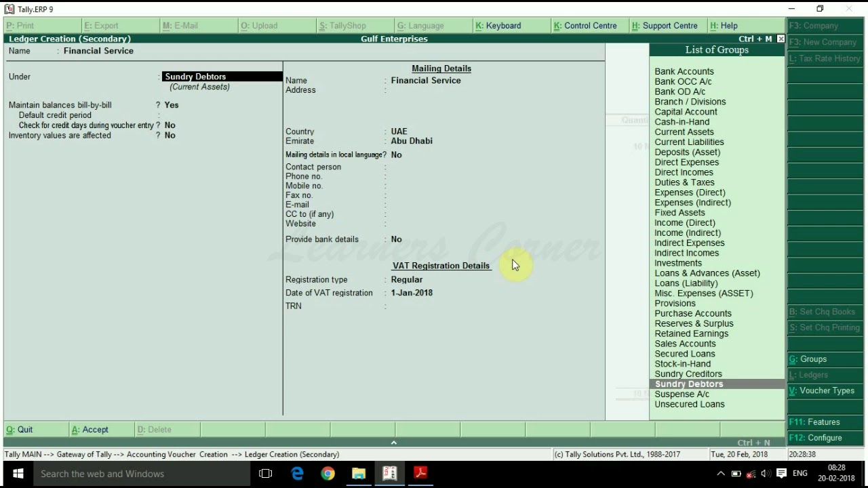
Task: Open Action Center notifications icon
Action: pos(781,474)
